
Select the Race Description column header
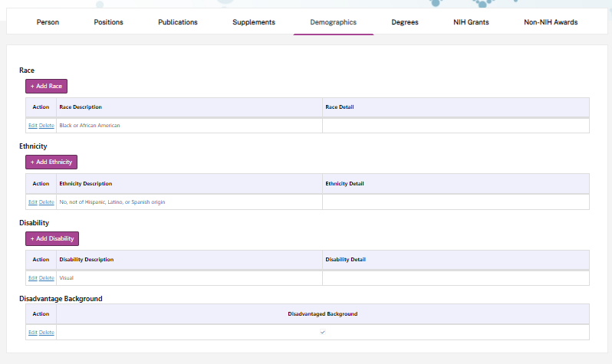pyautogui.click(x=189, y=107)
